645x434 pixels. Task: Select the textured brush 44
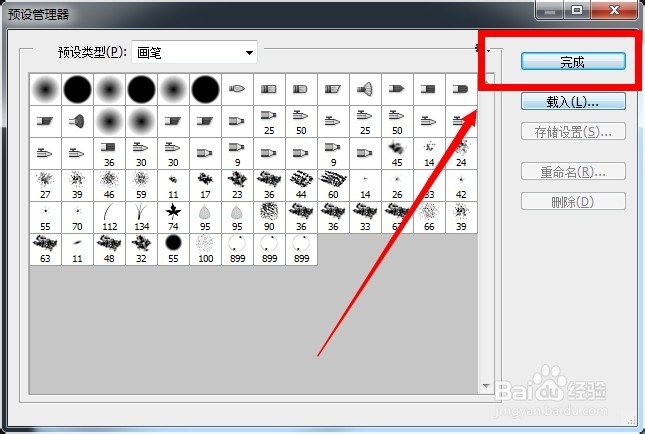(x=301, y=186)
